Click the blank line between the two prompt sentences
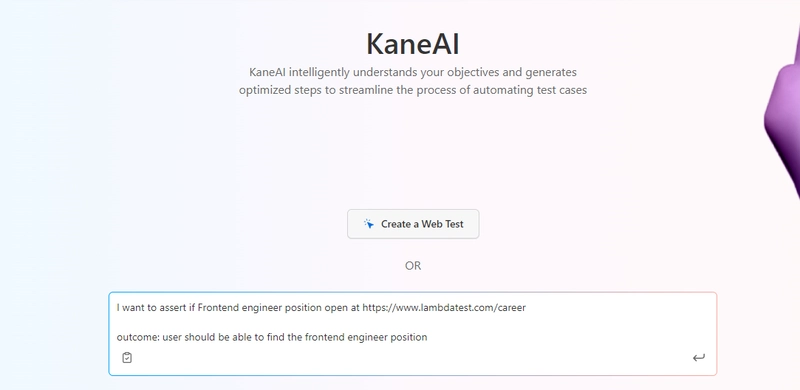The width and height of the screenshot is (800, 390). tap(413, 322)
